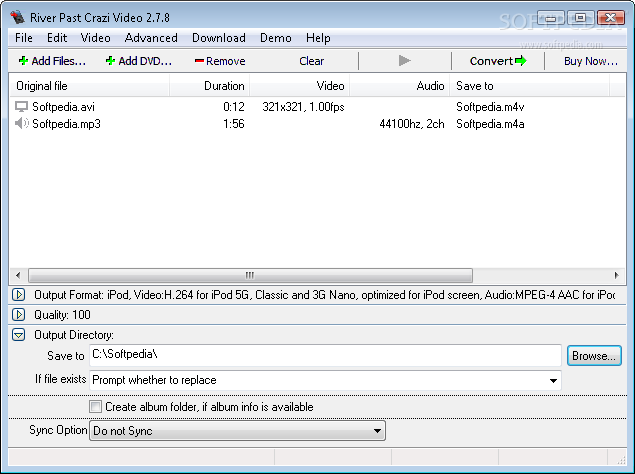Click the 44100hz, 2ch audio info
This screenshot has height=474, width=635.
pyautogui.click(x=412, y=124)
